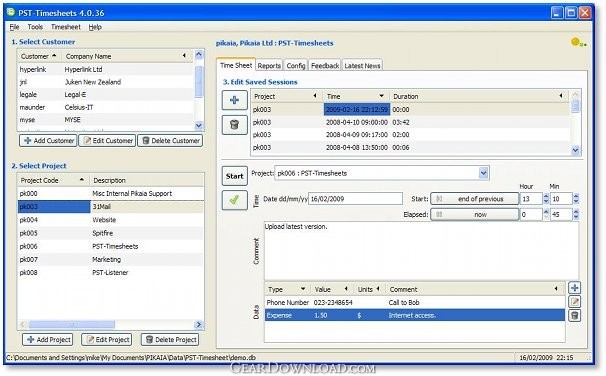Screen dimensions: 606x376
Task: Open the Project dropdown list
Action: (483, 174)
